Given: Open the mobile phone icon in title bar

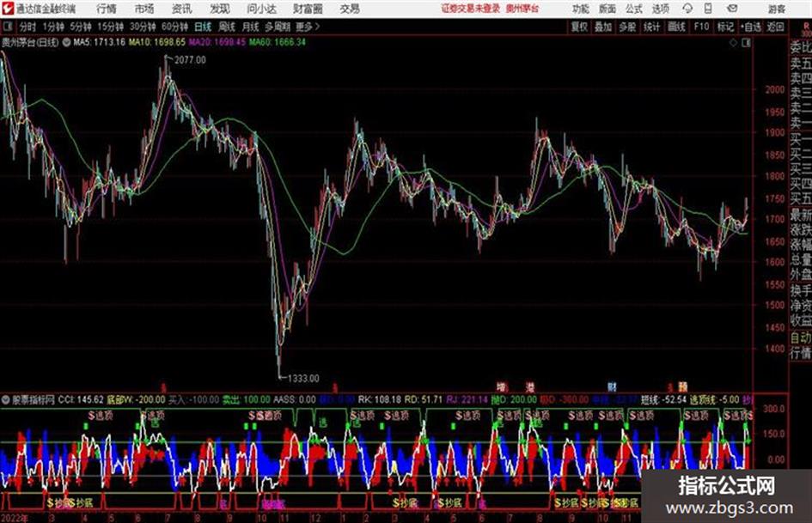Looking at the screenshot, I should pos(708,9).
